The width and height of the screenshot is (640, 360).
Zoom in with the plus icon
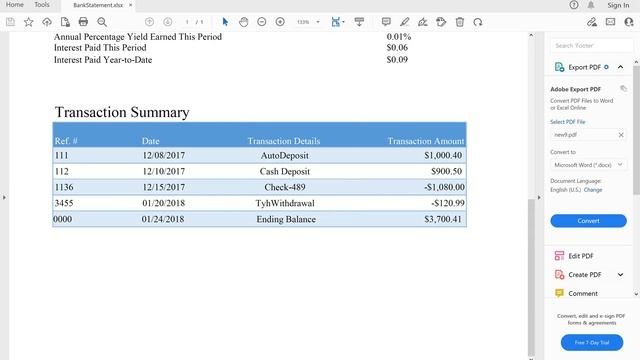tap(280, 22)
